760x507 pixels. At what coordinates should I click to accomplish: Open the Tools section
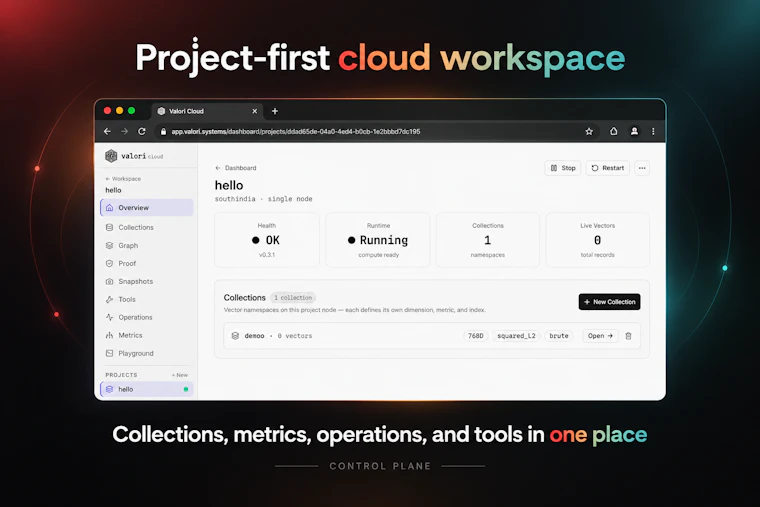[x=147, y=299]
